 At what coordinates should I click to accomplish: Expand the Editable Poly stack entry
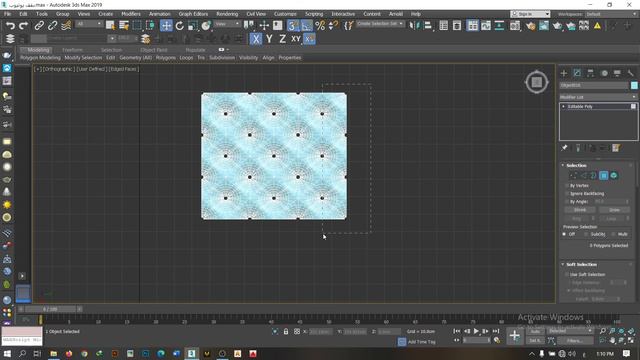tap(564, 107)
